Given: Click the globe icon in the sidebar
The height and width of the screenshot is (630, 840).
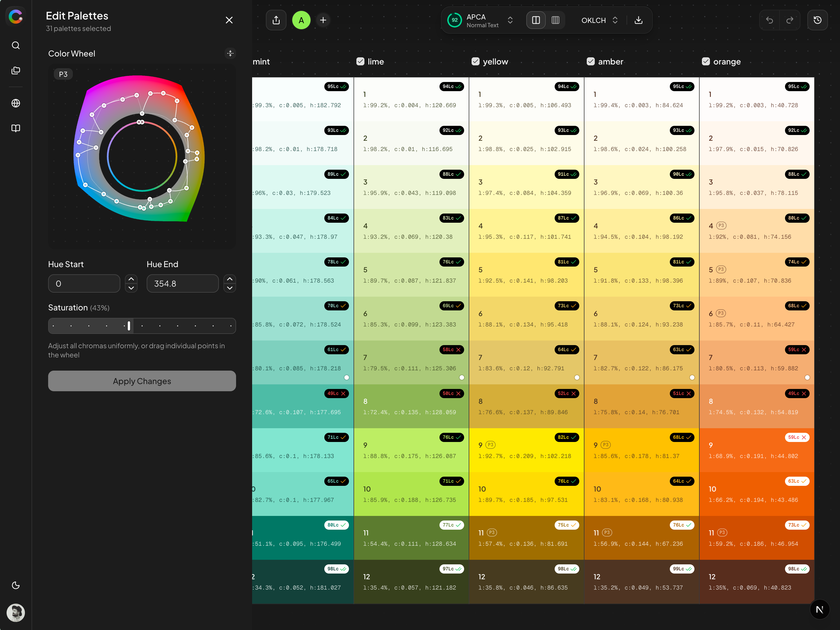Looking at the screenshot, I should 15,103.
